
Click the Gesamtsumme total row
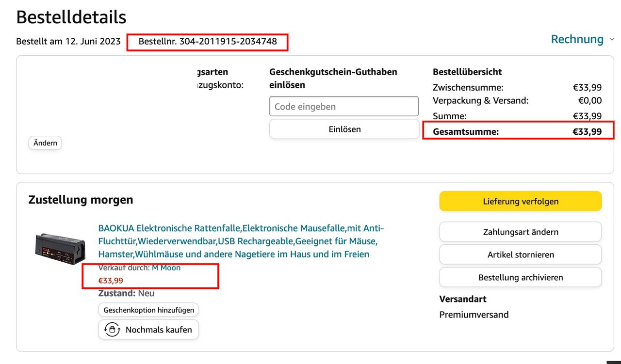517,131
